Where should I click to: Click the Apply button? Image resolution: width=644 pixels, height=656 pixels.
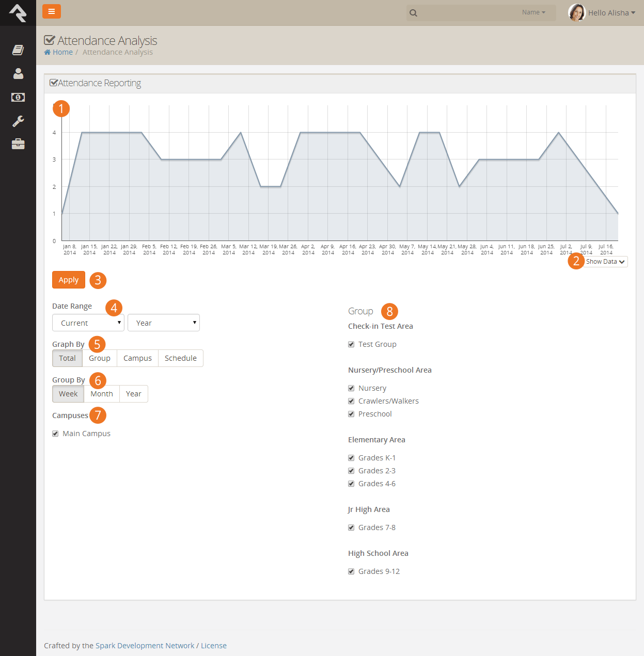[69, 280]
